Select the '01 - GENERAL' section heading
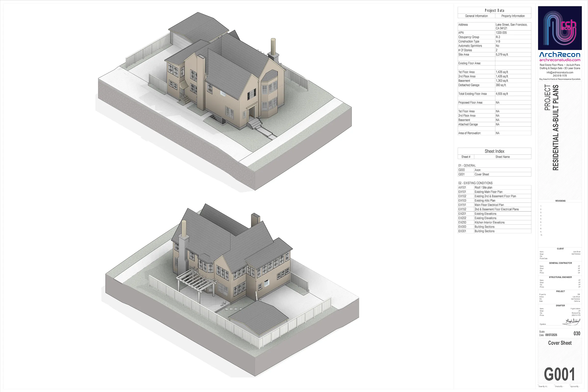588x392 pixels. pyautogui.click(x=467, y=166)
